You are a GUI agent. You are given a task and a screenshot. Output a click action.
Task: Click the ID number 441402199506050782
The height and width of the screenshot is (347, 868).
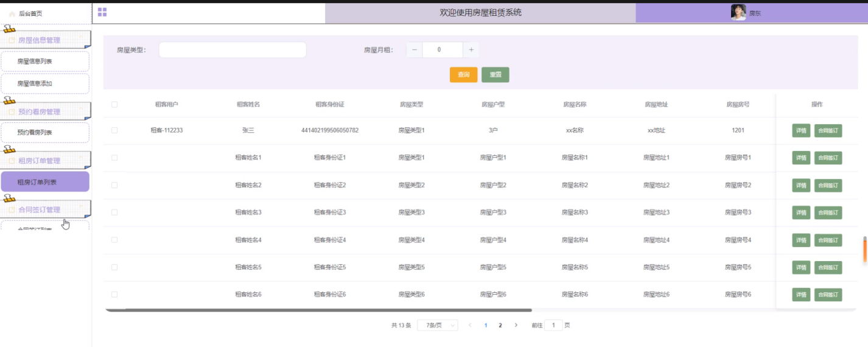(x=330, y=130)
